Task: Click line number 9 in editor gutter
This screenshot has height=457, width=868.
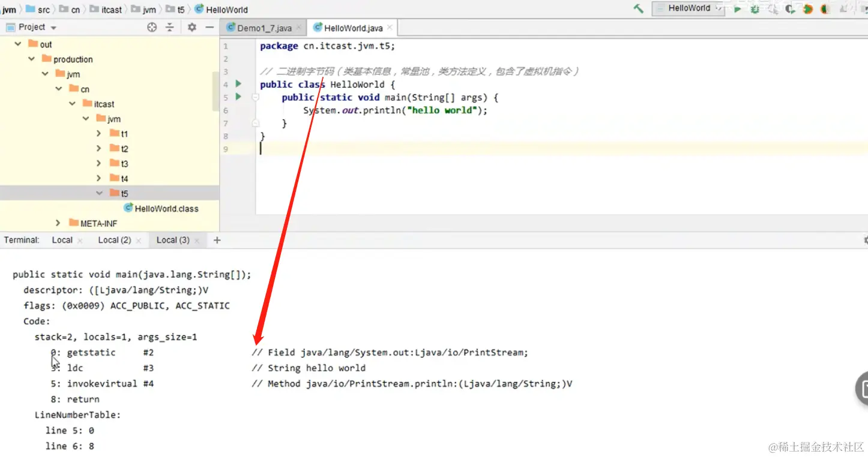Action: coord(226,149)
